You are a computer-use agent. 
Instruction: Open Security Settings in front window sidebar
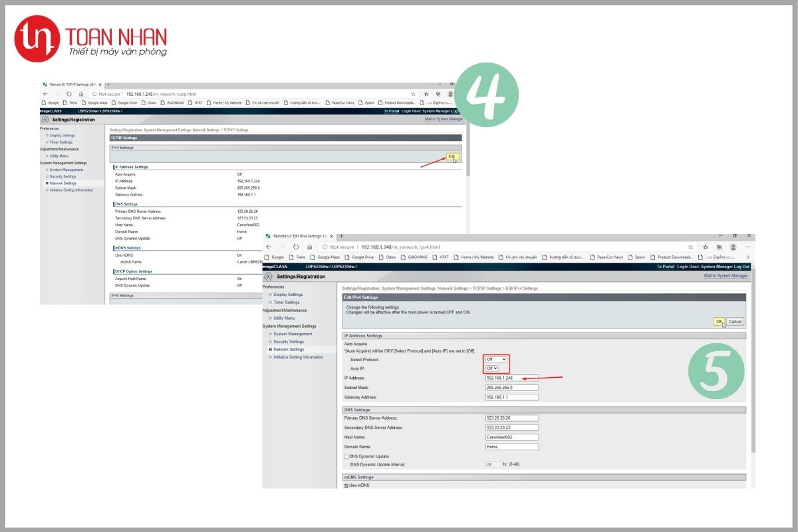(x=289, y=341)
